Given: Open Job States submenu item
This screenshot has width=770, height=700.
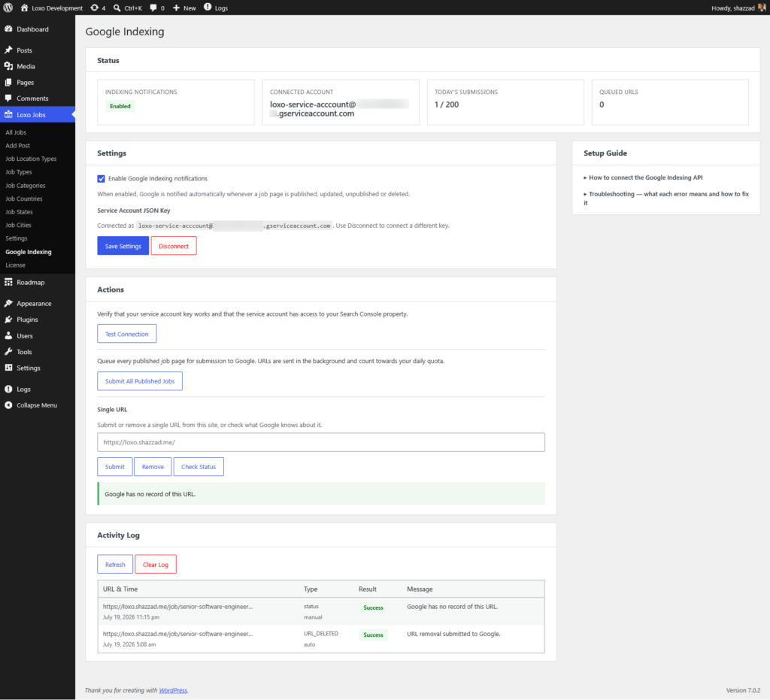Looking at the screenshot, I should click(x=19, y=212).
